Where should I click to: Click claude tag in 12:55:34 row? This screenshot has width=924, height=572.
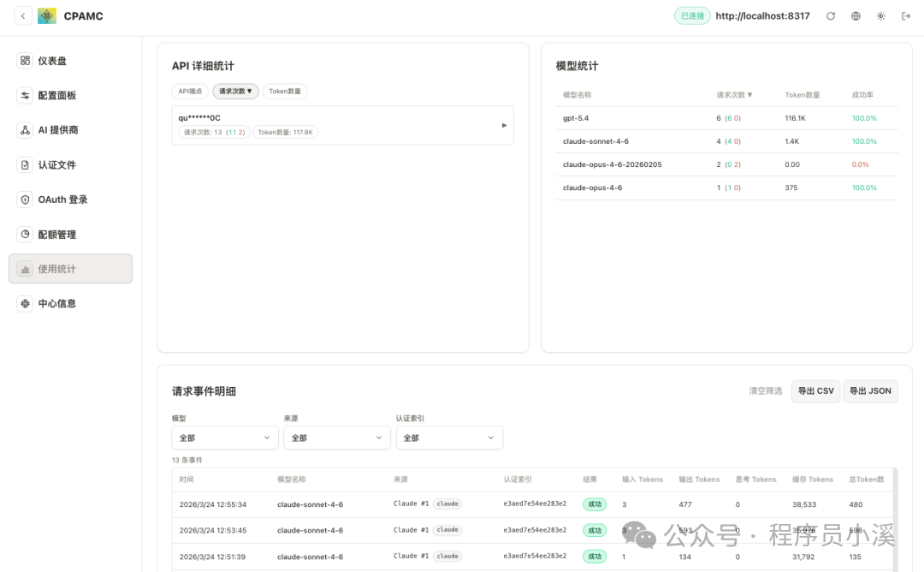(447, 503)
